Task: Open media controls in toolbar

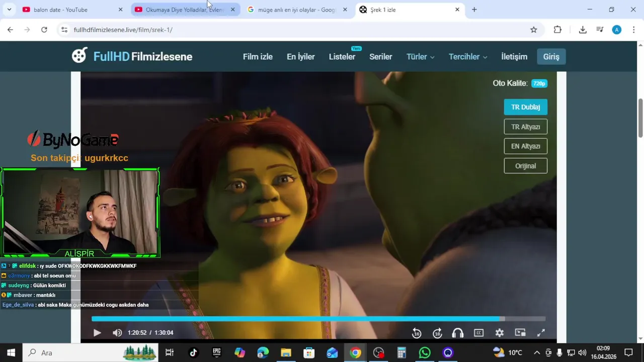Action: [x=600, y=30]
